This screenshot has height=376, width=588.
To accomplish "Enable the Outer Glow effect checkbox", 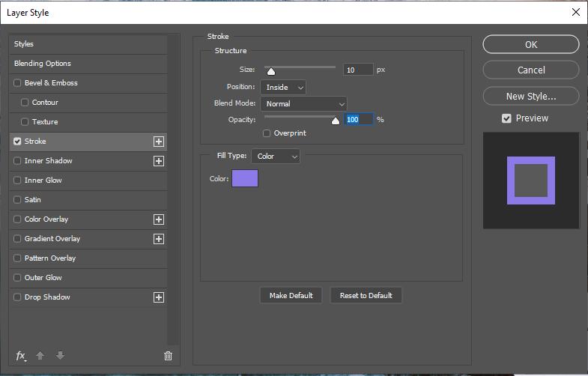I will pyautogui.click(x=17, y=278).
